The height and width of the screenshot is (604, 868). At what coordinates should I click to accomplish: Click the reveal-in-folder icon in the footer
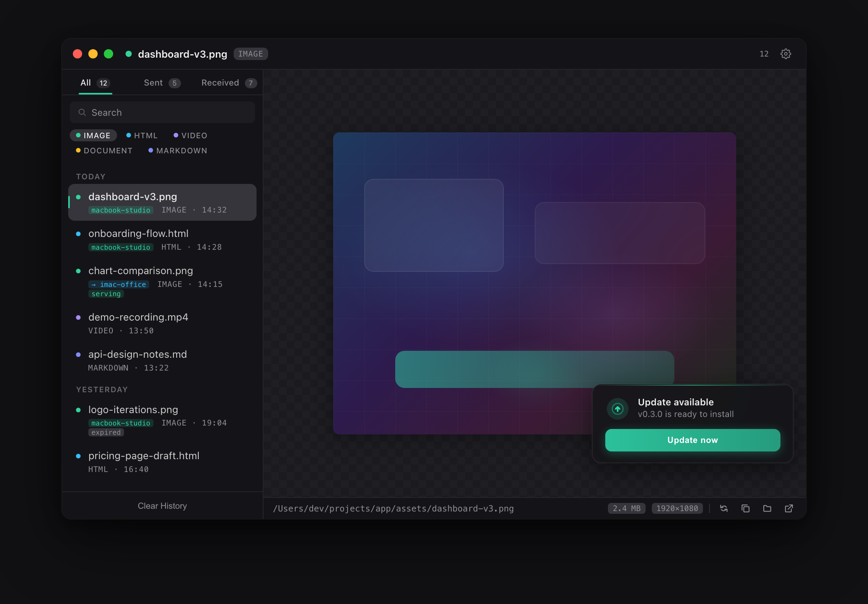point(767,508)
